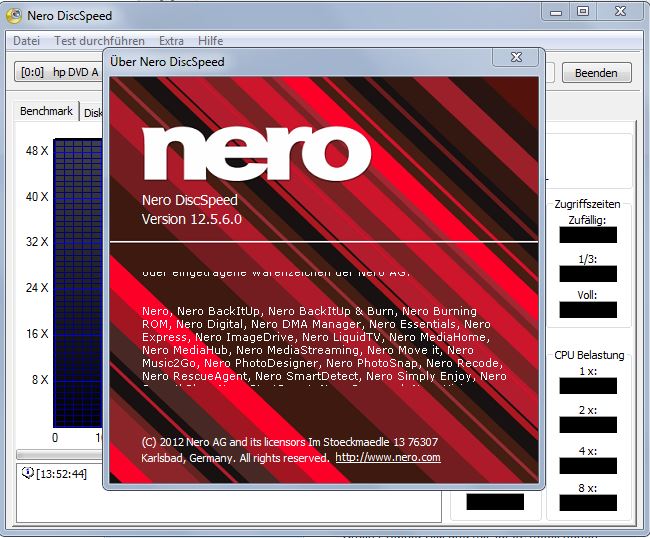
Task: Open the Datei menu
Action: (26, 41)
